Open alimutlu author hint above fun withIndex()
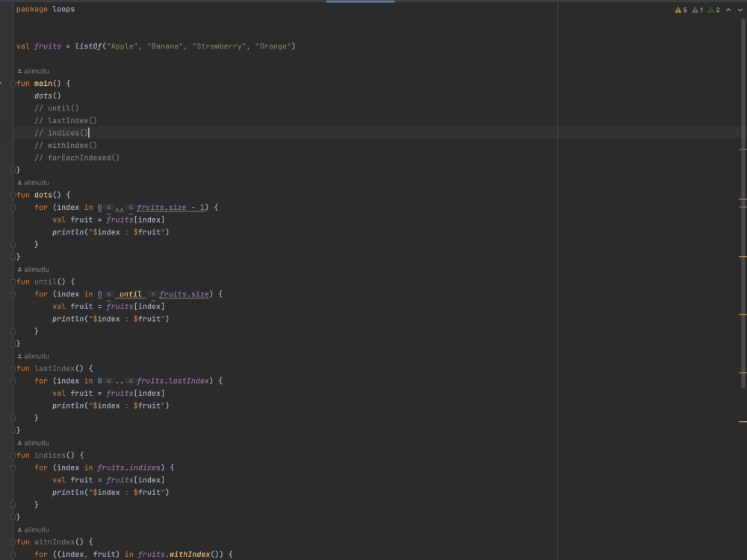 pyautogui.click(x=34, y=529)
